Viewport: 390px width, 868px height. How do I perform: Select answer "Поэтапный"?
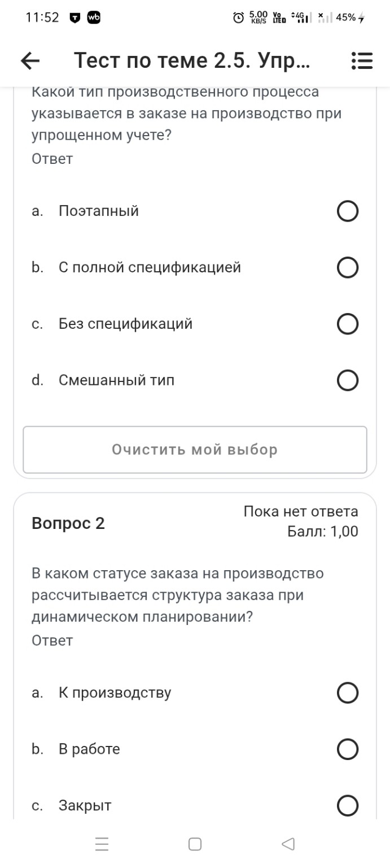click(x=349, y=211)
